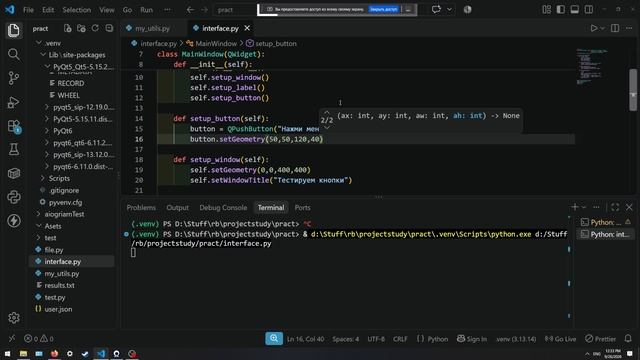The height and width of the screenshot is (360, 640).
Task: Click Sign In in status bar
Action: point(472,339)
